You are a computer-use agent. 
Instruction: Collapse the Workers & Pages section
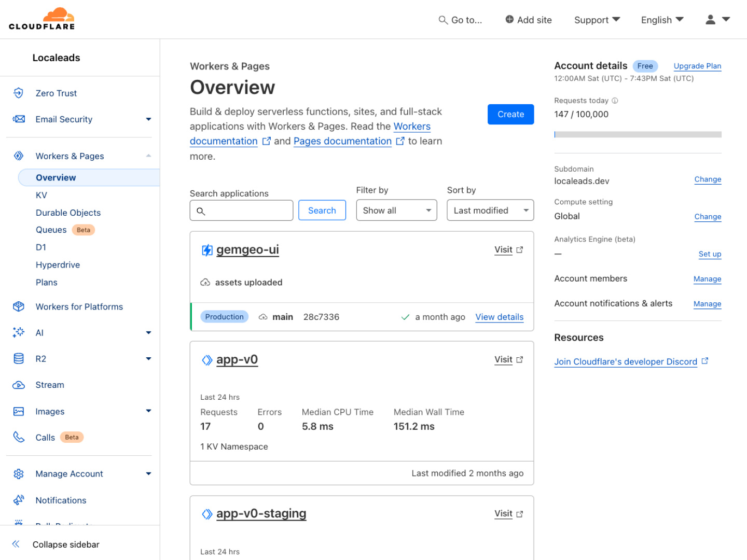148,156
